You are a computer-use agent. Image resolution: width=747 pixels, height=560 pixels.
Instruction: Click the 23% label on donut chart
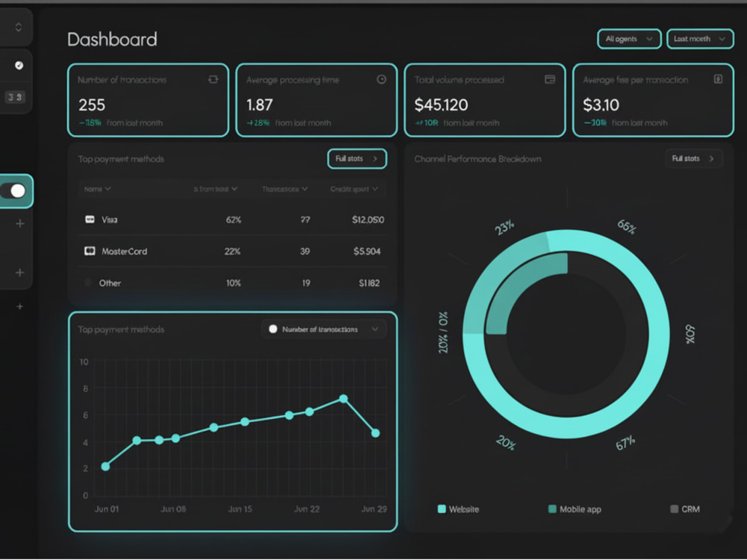pos(504,227)
